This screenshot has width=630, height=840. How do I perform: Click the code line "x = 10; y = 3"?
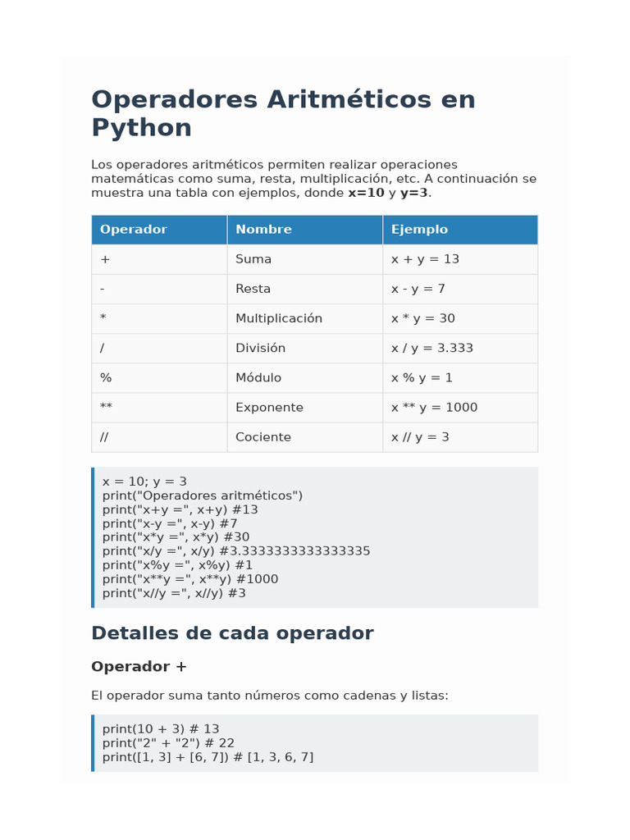pyautogui.click(x=144, y=482)
